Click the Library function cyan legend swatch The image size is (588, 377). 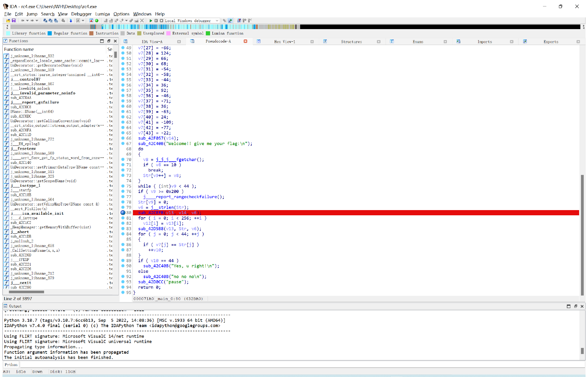pos(8,33)
